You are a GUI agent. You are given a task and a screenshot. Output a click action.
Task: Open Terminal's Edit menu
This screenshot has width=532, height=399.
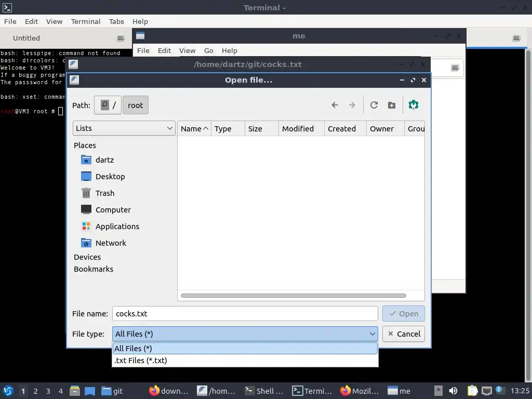tap(31, 21)
